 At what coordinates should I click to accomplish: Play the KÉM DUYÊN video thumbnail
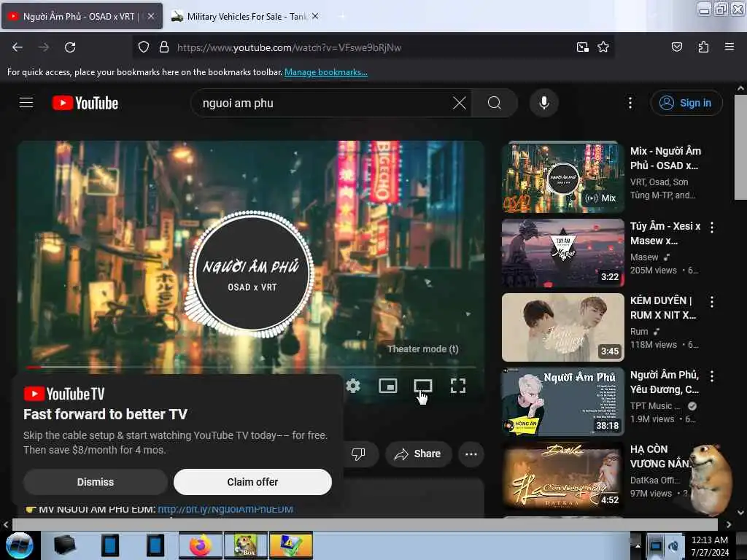click(x=562, y=327)
